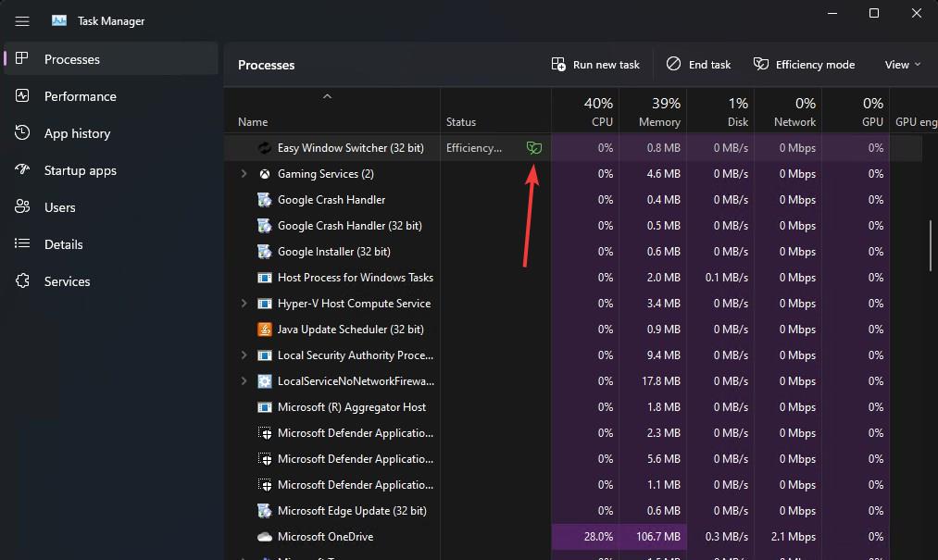
Task: Click the End task button
Action: [699, 65]
